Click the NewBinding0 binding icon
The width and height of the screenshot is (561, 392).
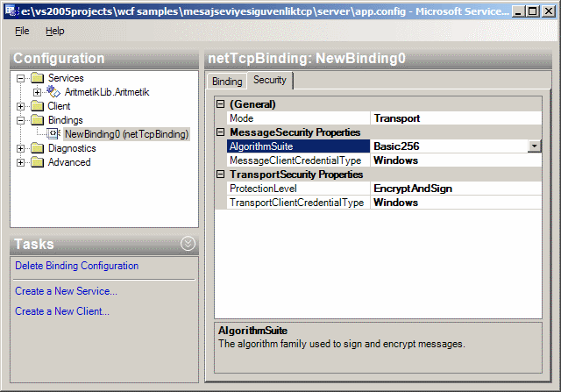pos(53,134)
